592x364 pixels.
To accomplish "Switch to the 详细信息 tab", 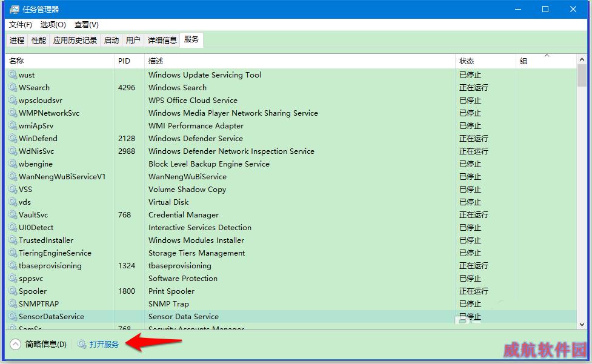I will 162,40.
